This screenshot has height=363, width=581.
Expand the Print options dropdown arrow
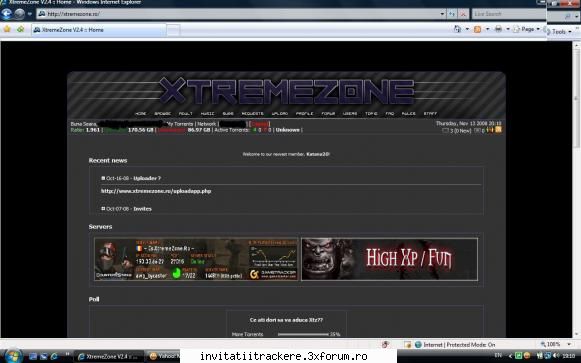tap(508, 29)
